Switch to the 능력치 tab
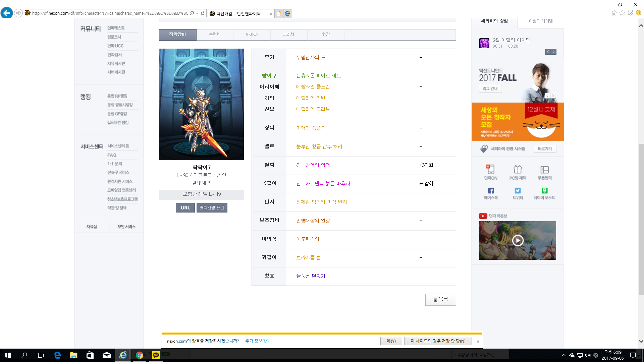Image resolution: width=644 pixels, height=362 pixels. (215, 35)
